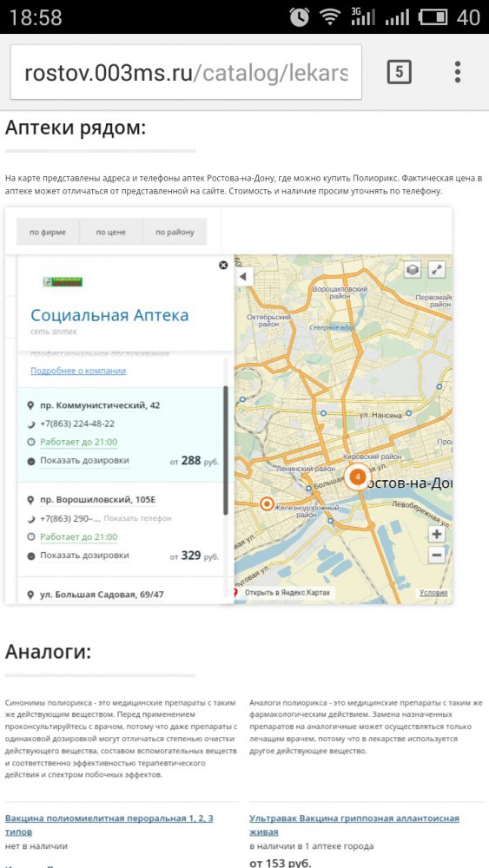Close the Социальная Аптека info panel
The height and width of the screenshot is (868, 489).
(223, 265)
